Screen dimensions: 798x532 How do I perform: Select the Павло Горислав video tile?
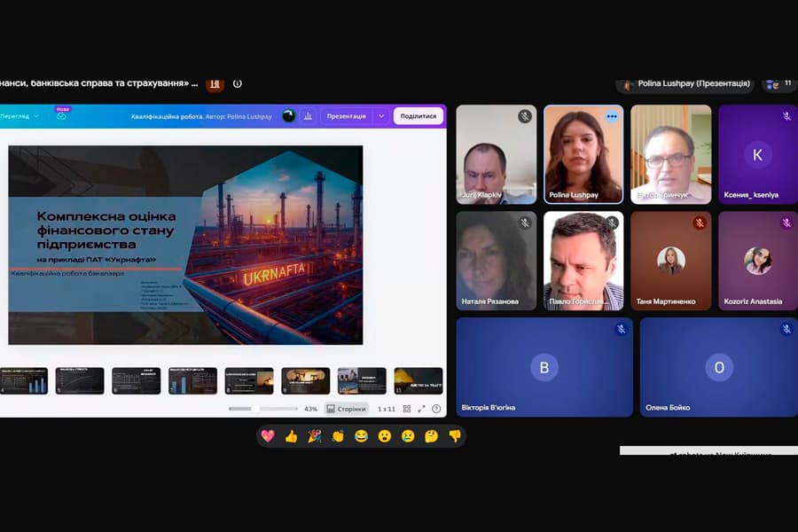[583, 261]
